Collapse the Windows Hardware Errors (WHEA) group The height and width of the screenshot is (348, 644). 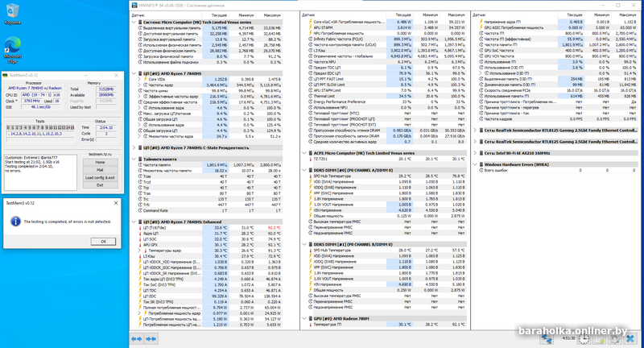coord(475,164)
